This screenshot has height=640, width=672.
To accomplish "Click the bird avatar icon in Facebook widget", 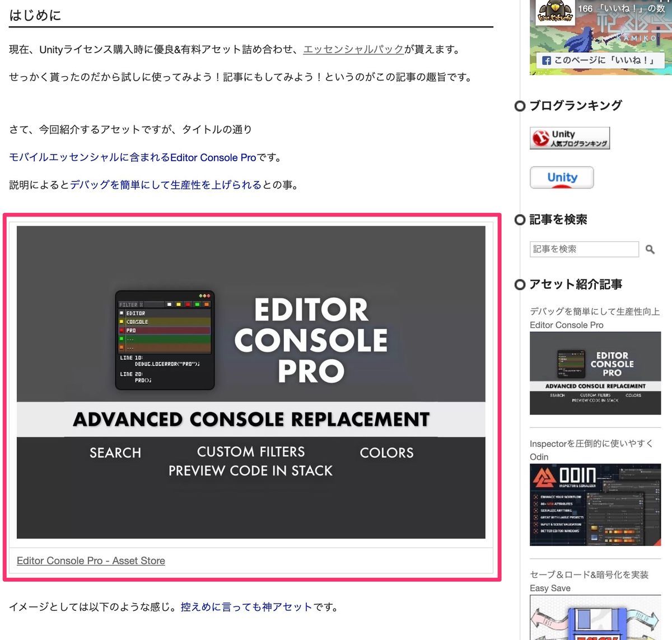I will [x=554, y=11].
